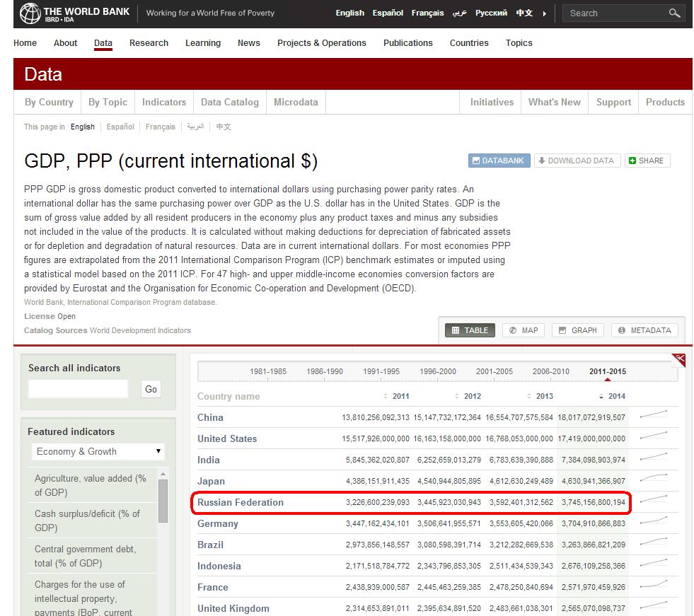View Germany sparkline trend chart
694x616 pixels.
click(653, 521)
